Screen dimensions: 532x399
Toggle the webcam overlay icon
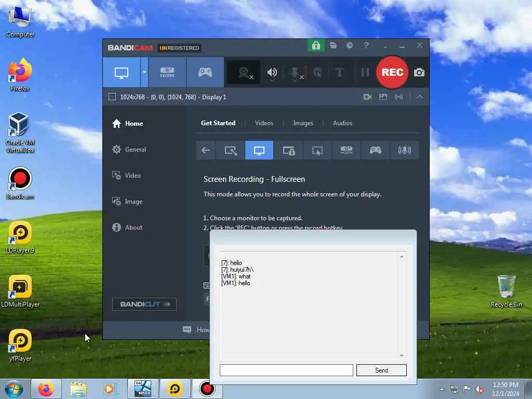coord(244,72)
